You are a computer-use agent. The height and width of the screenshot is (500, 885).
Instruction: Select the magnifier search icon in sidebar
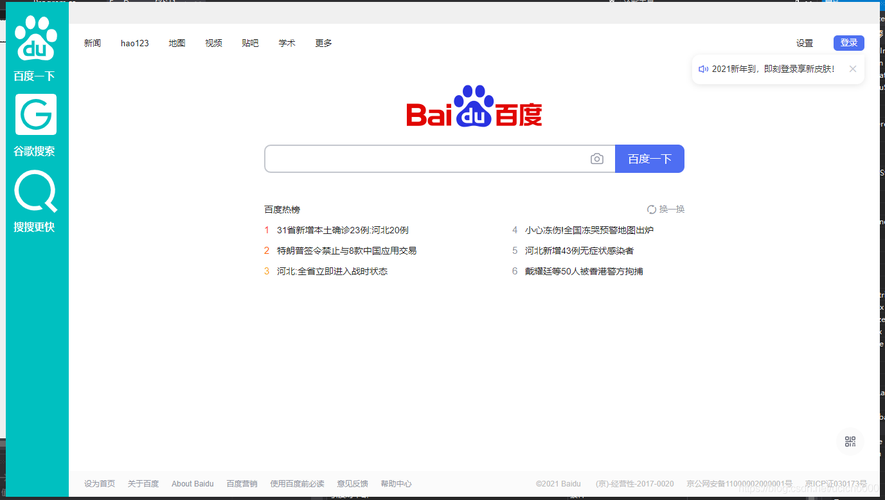36,191
